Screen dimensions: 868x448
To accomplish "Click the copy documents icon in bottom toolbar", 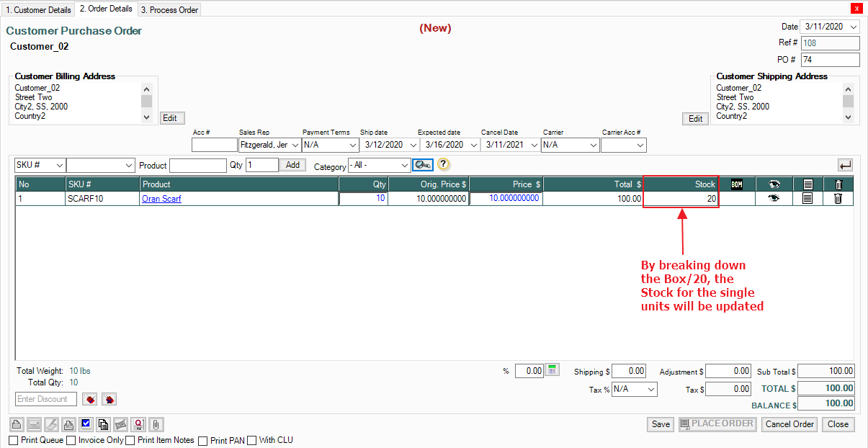I will [x=103, y=424].
